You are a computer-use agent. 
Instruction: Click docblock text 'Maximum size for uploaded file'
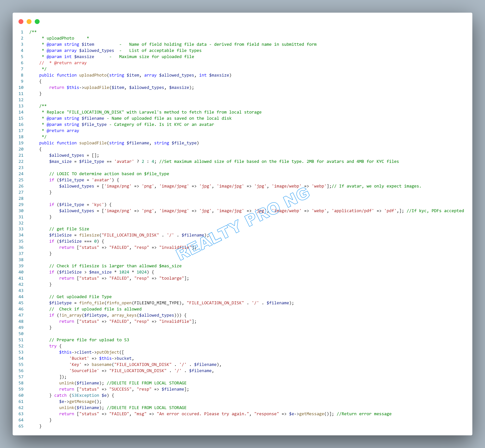(x=157, y=57)
